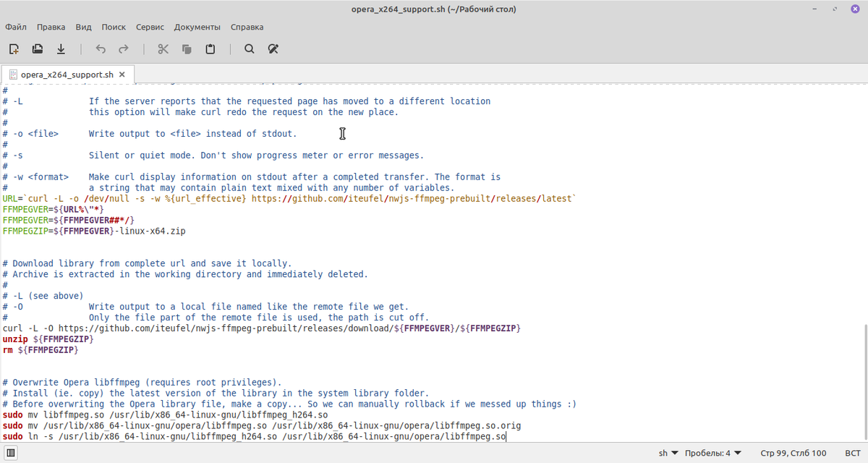Redo the last undone action
The width and height of the screenshot is (868, 463).
coord(124,49)
